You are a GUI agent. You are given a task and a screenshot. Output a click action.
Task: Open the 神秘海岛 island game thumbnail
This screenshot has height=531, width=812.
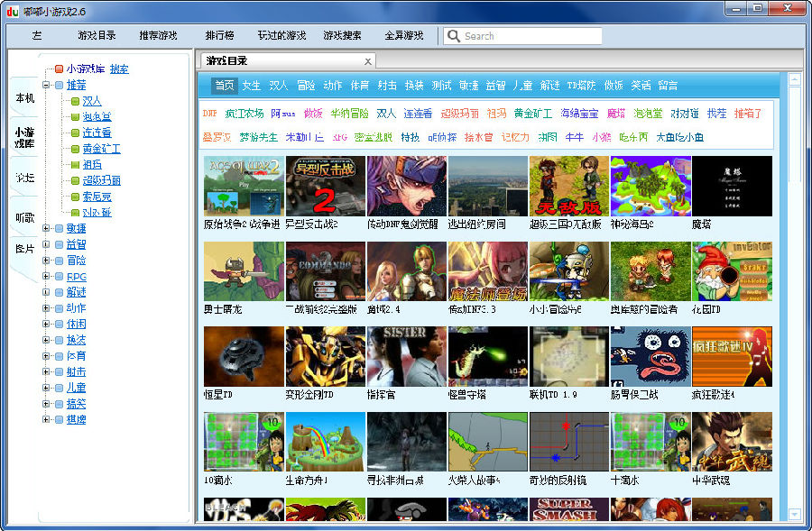(651, 187)
